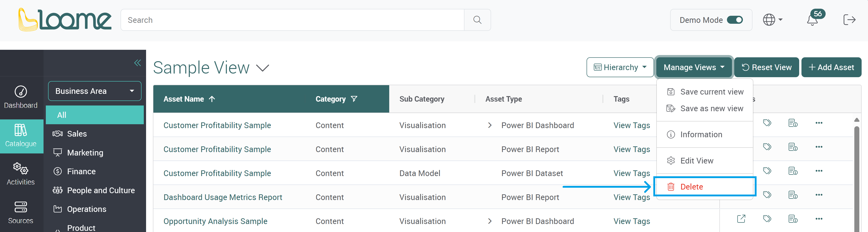Choose Save current view
The width and height of the screenshot is (868, 232).
tap(705, 92)
